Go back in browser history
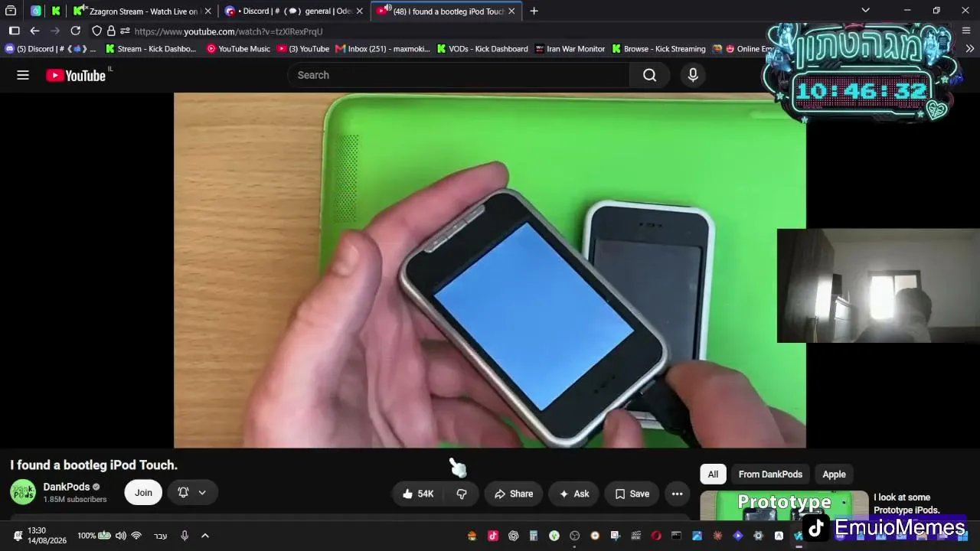The image size is (980, 551). pyautogui.click(x=34, y=31)
